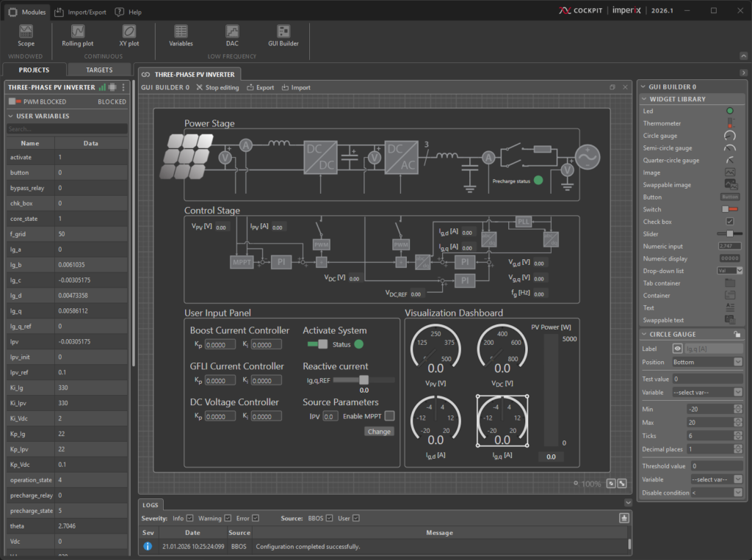Launch the GUI Builder module
This screenshot has width=752, height=560.
click(283, 35)
